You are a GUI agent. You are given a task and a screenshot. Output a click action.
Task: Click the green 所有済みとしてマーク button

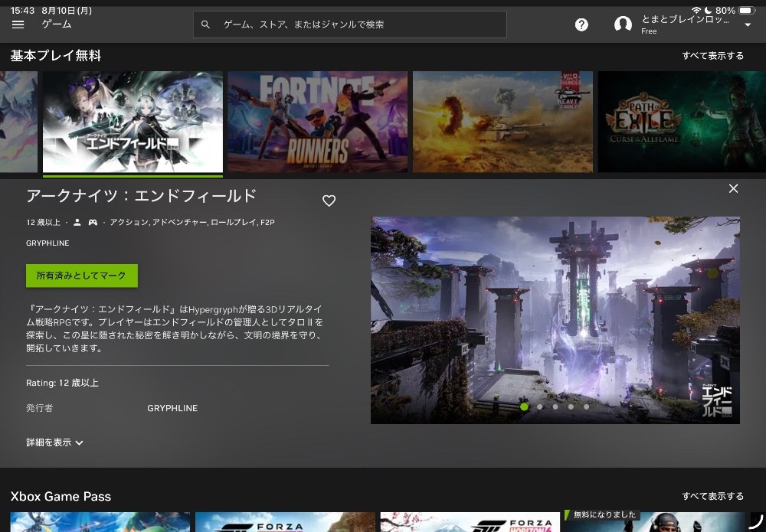tap(82, 276)
